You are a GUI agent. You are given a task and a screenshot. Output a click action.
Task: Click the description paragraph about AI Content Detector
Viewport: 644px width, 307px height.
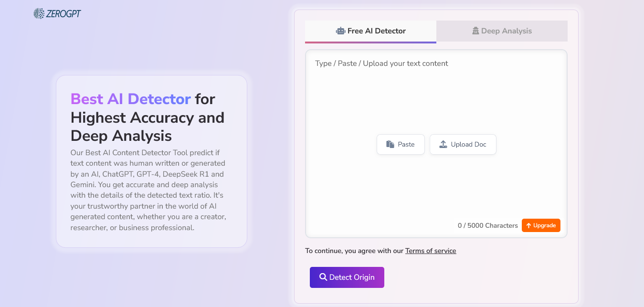[149, 190]
